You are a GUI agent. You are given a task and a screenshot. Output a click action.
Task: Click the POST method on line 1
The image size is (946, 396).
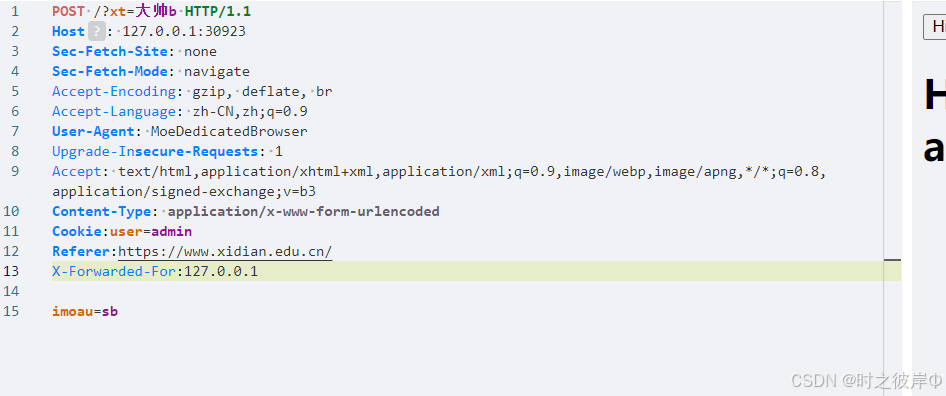click(68, 11)
